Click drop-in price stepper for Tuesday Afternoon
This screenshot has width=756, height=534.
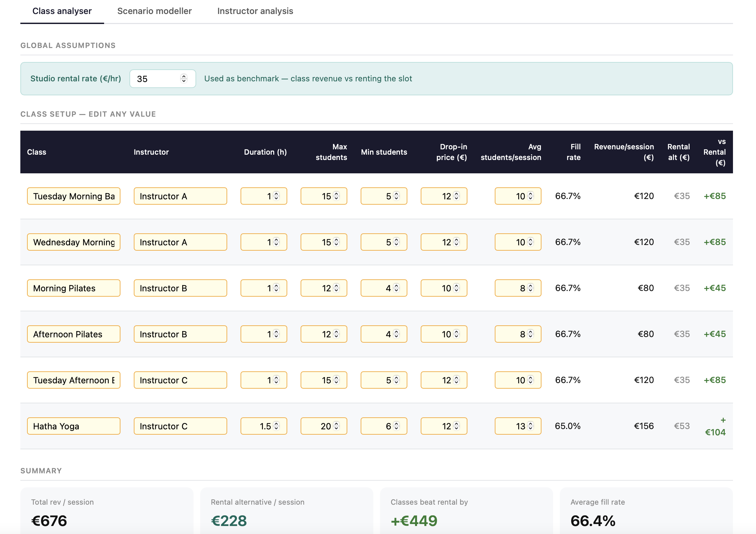(456, 380)
